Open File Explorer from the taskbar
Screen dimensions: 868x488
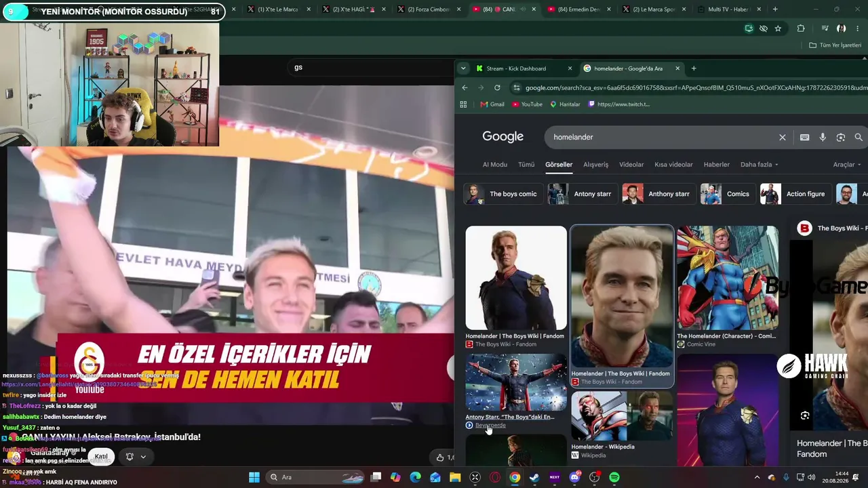click(455, 477)
